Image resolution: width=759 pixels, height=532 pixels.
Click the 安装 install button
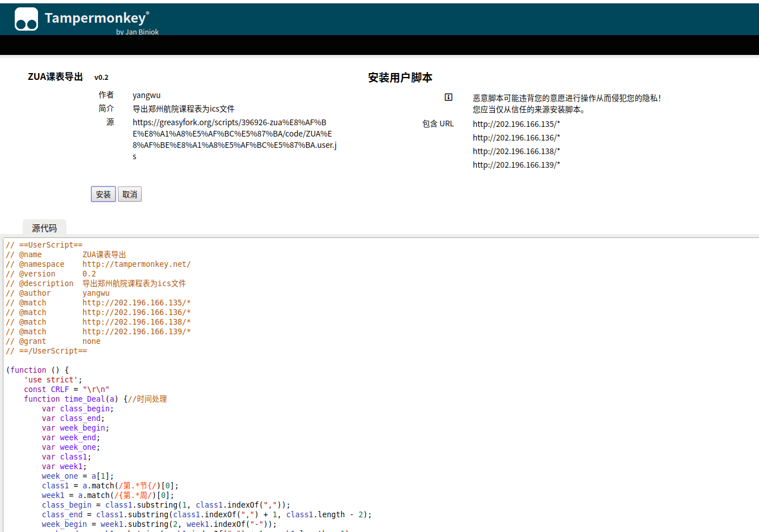coord(103,194)
